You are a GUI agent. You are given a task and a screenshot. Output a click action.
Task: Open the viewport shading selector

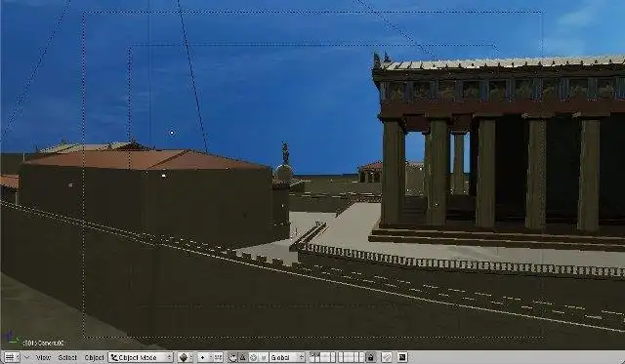click(x=185, y=357)
